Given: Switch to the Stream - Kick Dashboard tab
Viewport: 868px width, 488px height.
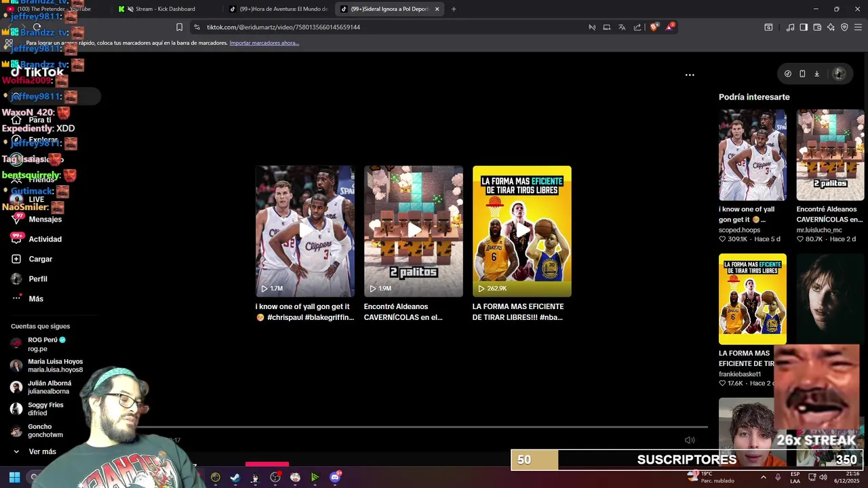Looking at the screenshot, I should (165, 9).
